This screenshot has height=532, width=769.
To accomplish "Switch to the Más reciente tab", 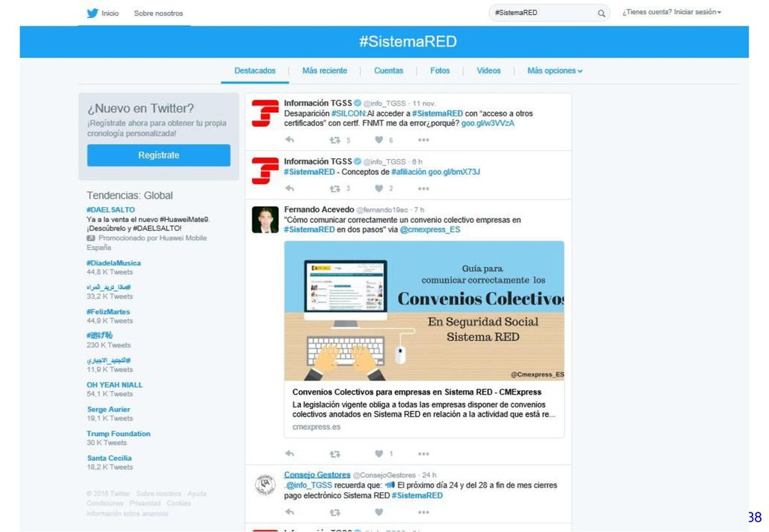I will pos(324,71).
